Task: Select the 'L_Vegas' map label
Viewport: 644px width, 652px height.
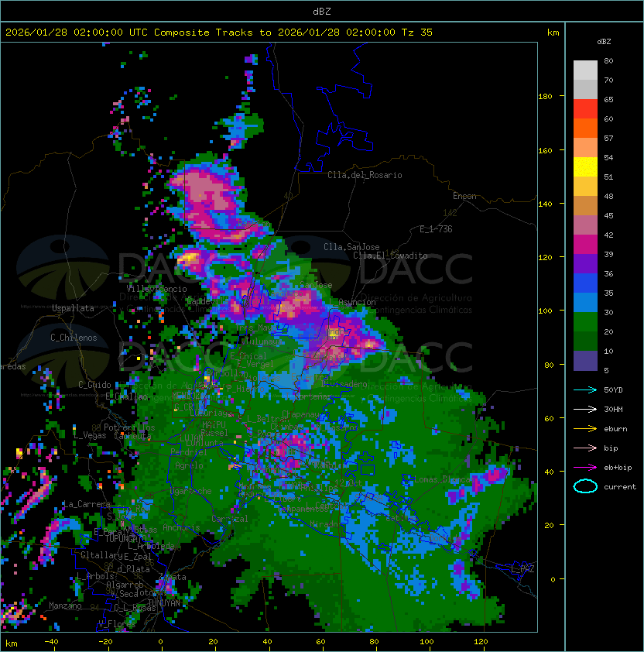Action: 90,435
